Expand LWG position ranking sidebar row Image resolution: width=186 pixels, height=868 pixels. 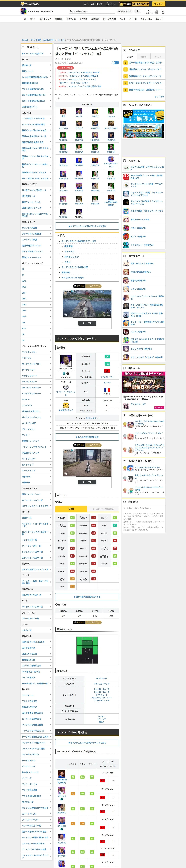click(x=37, y=281)
